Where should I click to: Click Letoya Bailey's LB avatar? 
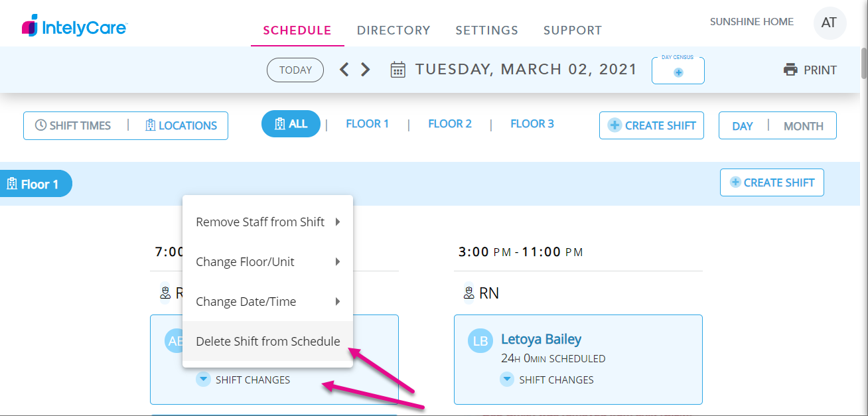coord(480,341)
